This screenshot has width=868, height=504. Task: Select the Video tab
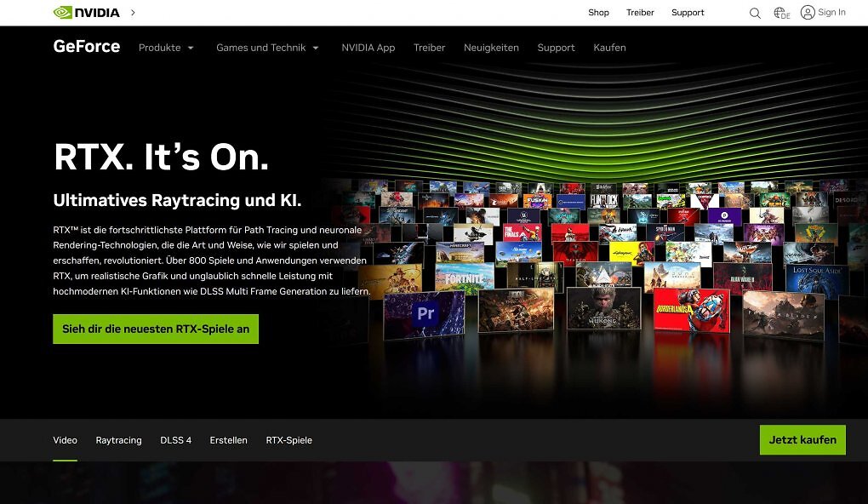(x=65, y=440)
